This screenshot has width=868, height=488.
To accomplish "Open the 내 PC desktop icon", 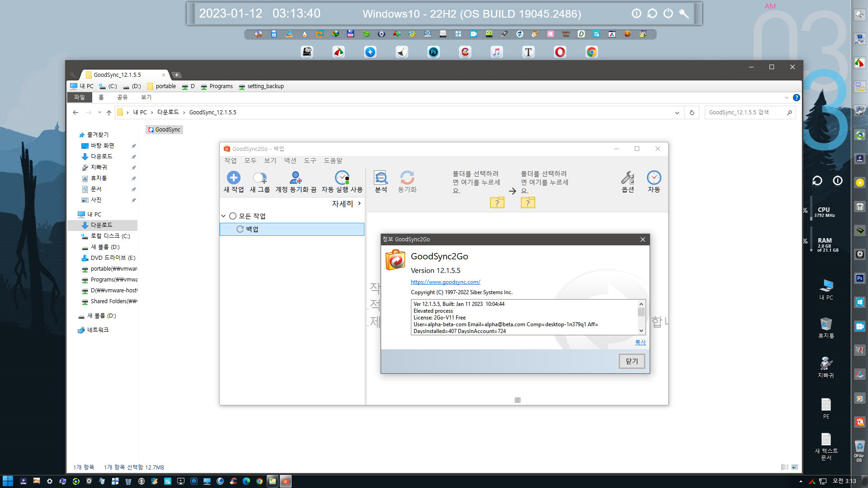I will tap(826, 290).
